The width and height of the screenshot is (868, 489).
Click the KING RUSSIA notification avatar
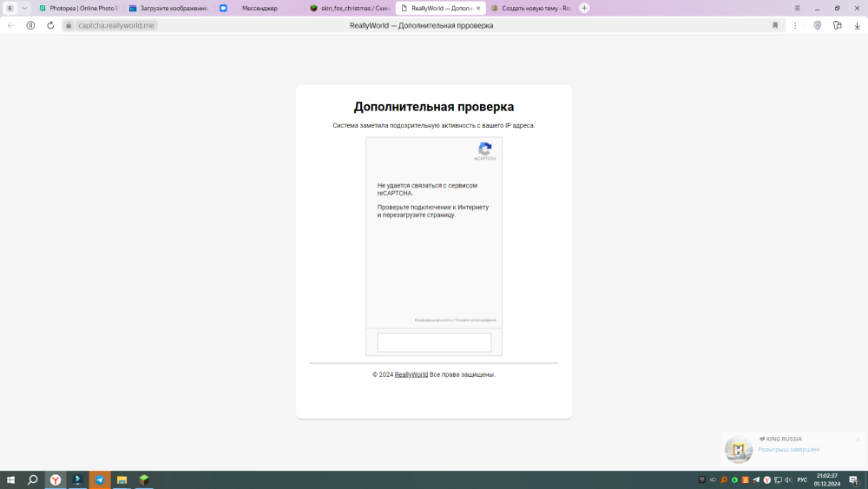pos(739,449)
